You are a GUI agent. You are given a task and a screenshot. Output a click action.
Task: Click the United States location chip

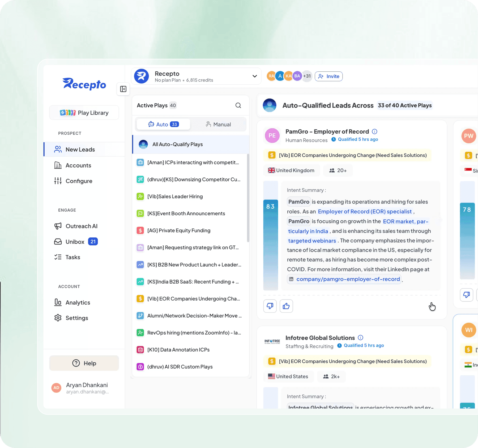(288, 376)
